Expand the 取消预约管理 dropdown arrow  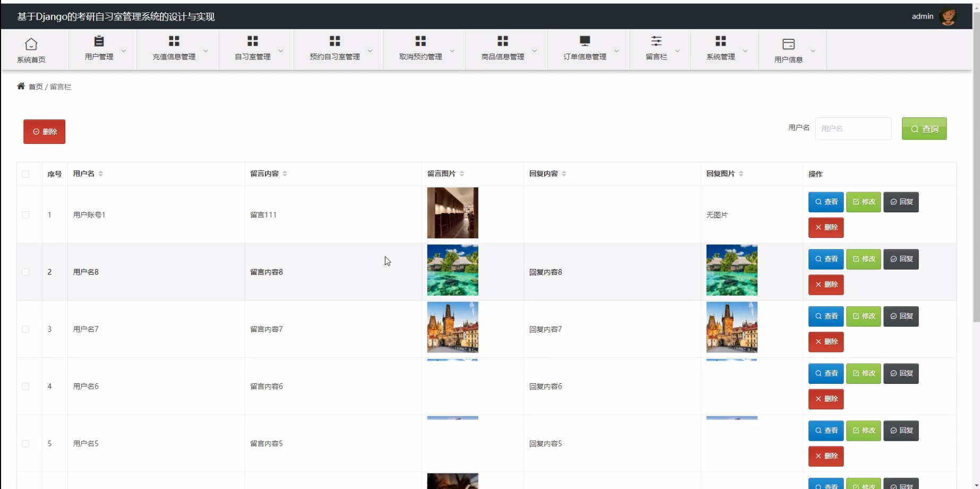(x=452, y=51)
